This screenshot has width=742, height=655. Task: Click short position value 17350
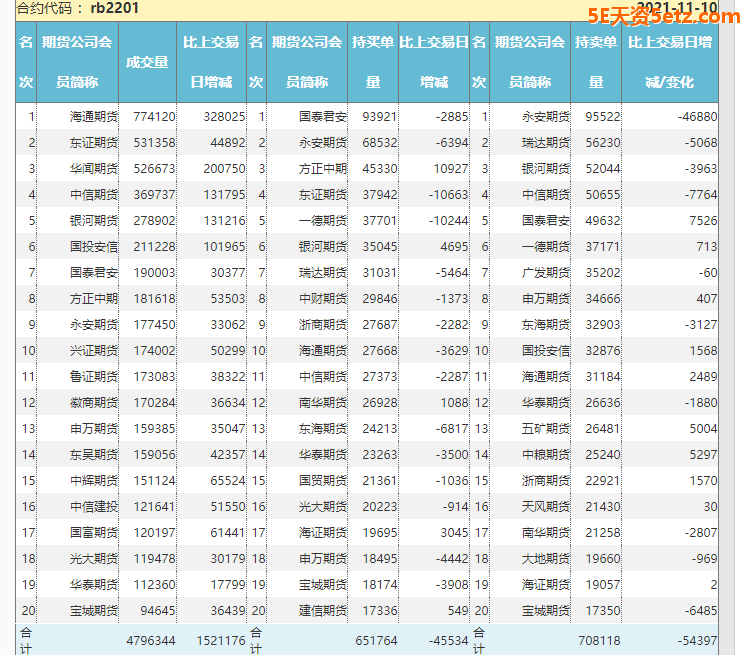coord(602,611)
